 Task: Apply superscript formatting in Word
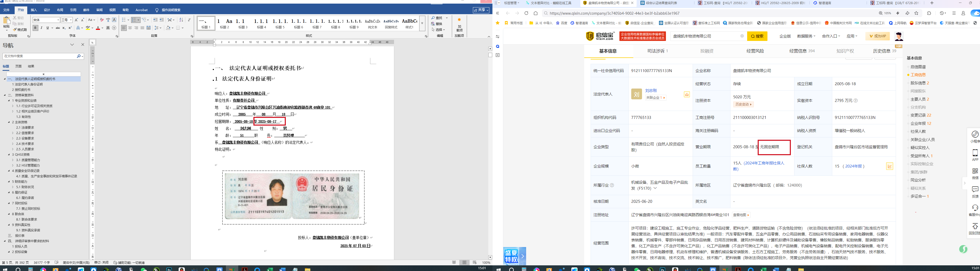pyautogui.click(x=70, y=28)
